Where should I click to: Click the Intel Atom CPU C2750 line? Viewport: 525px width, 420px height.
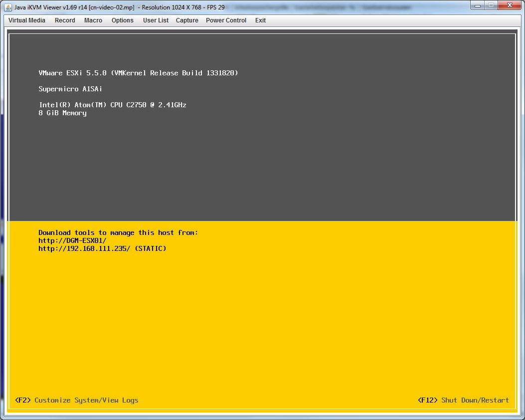click(113, 105)
